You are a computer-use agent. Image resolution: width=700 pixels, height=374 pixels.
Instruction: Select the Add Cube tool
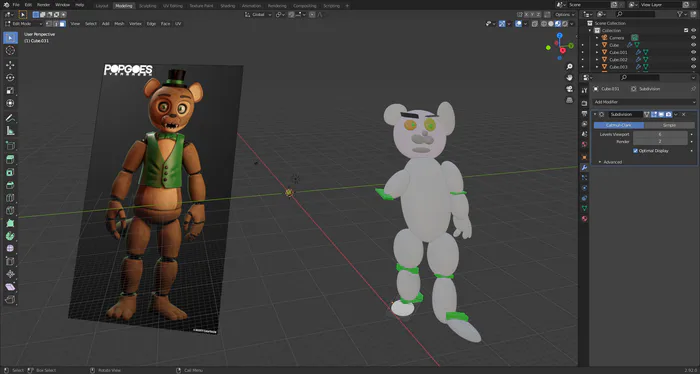[10, 145]
